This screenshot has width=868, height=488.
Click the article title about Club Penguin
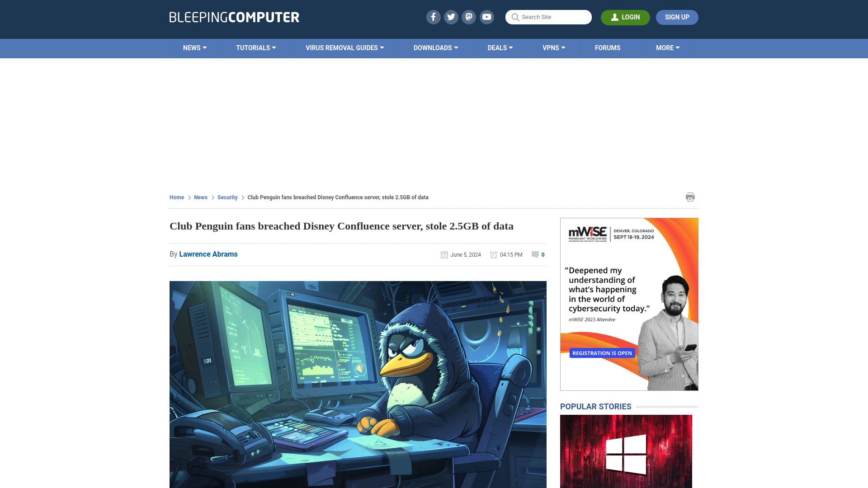click(341, 226)
